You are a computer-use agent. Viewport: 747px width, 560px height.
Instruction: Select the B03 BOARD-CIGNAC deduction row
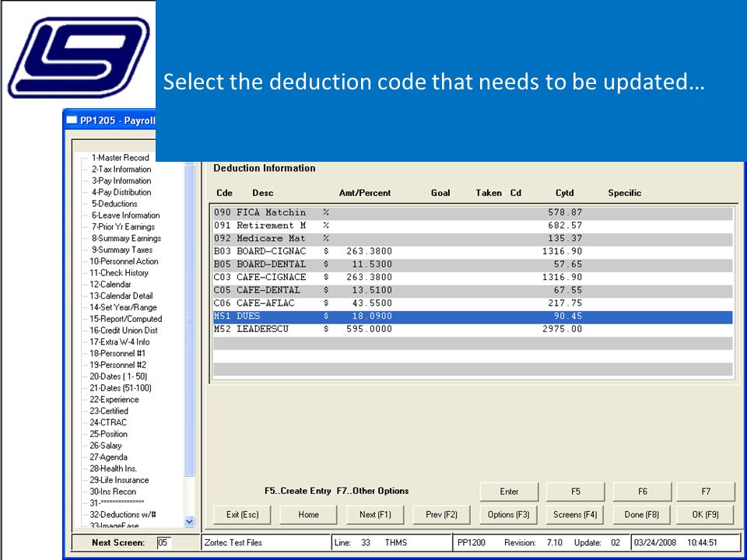point(472,251)
